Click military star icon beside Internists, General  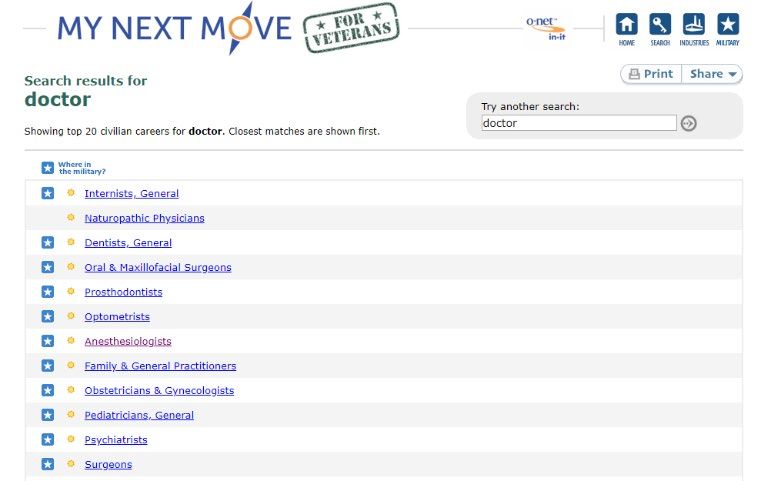click(47, 193)
